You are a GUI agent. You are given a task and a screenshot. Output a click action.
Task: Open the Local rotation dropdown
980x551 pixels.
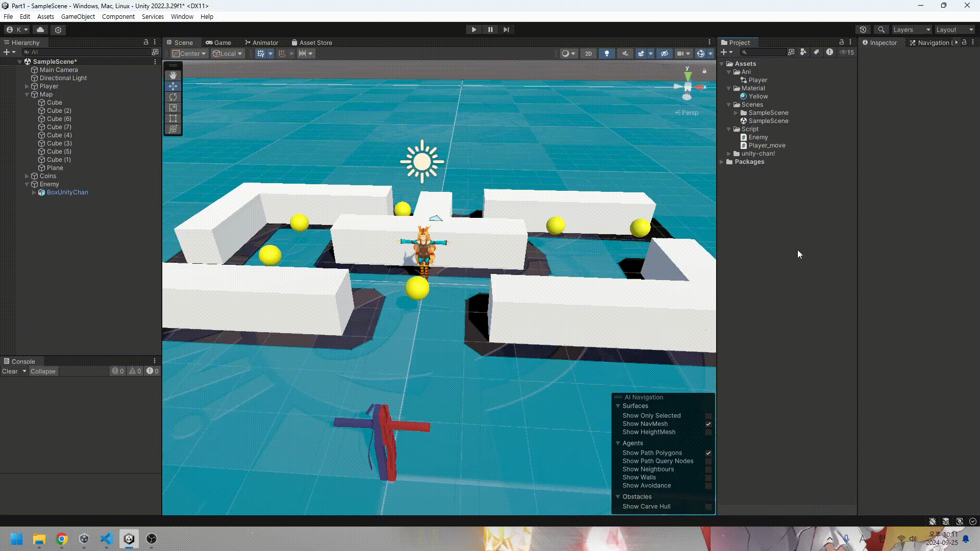click(228, 54)
